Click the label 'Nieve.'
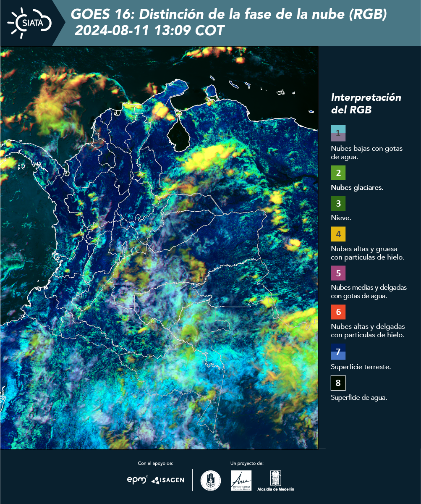The height and width of the screenshot is (504, 421). [341, 218]
